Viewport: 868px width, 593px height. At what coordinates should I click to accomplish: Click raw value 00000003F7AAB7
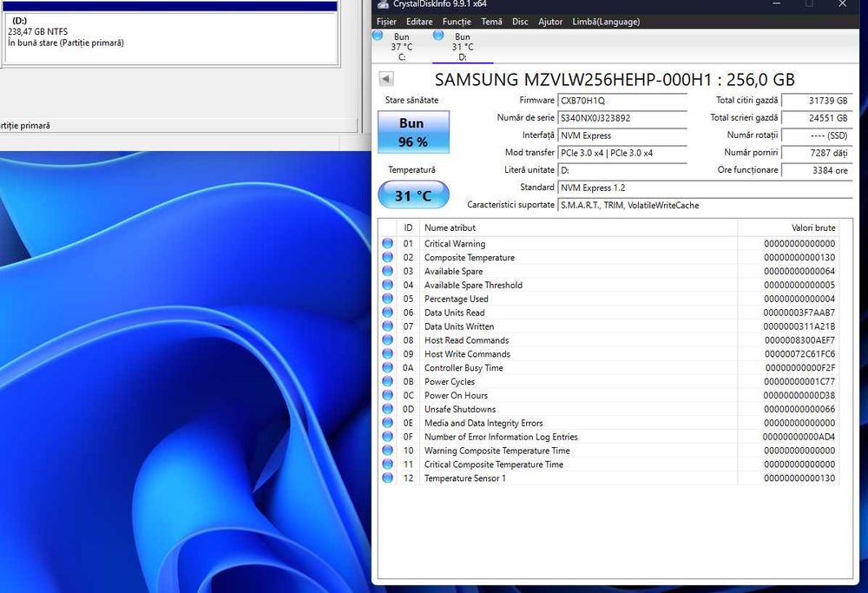(x=799, y=313)
